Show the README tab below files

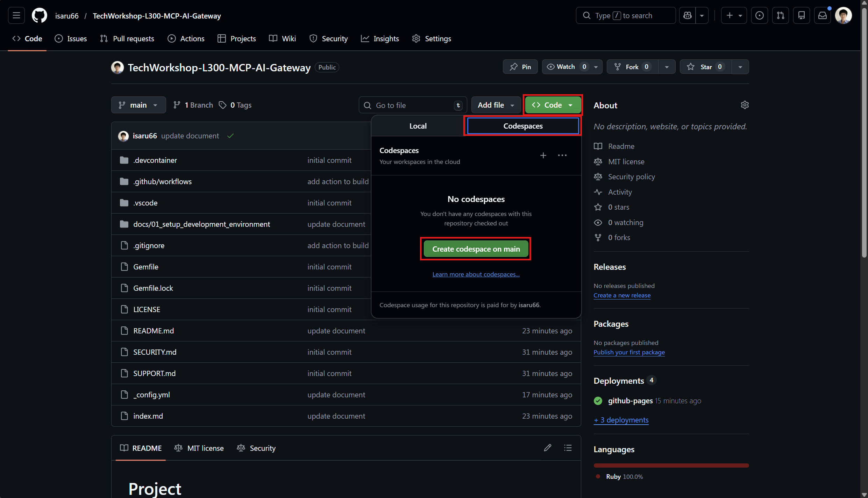point(141,448)
